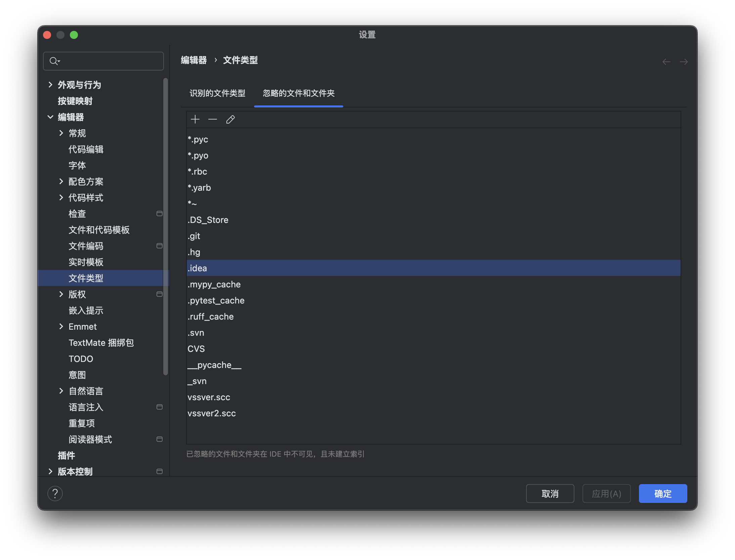This screenshot has width=735, height=560.
Task: Click the pencil edit icon
Action: tap(230, 119)
